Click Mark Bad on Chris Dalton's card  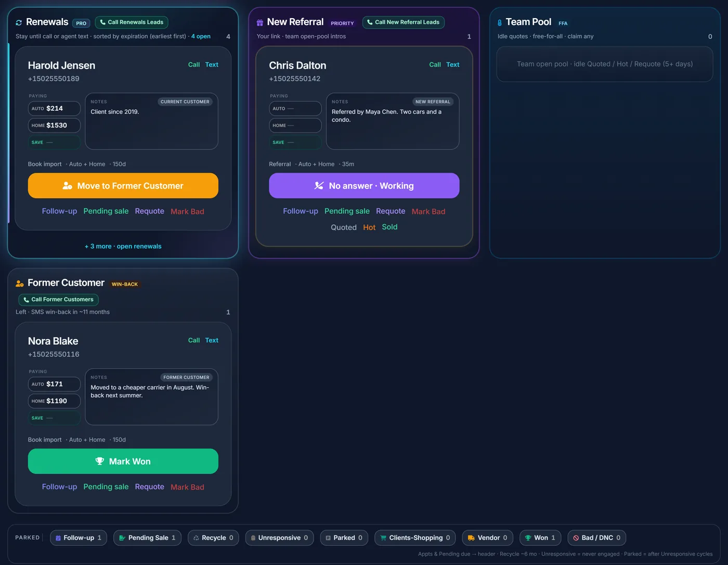(428, 211)
